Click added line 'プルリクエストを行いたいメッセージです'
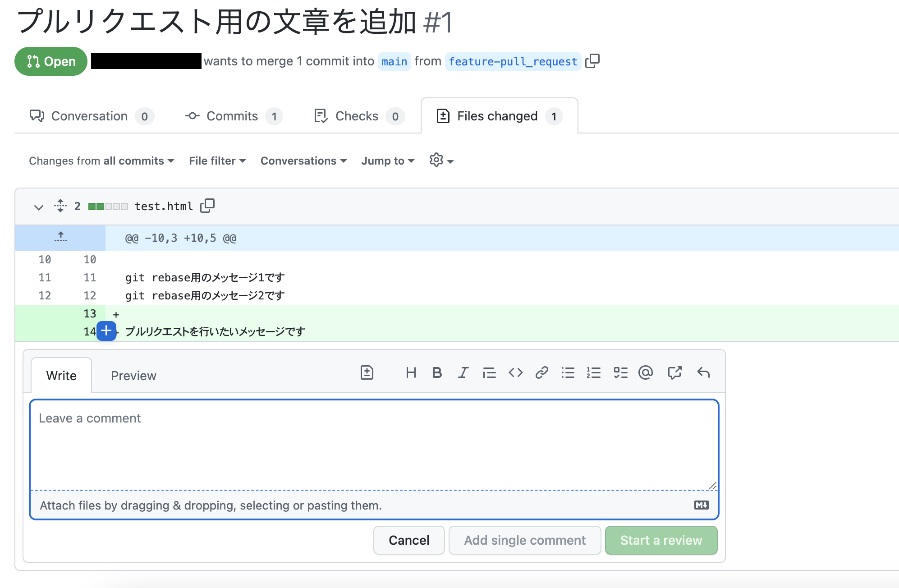The height and width of the screenshot is (588, 899). click(215, 331)
